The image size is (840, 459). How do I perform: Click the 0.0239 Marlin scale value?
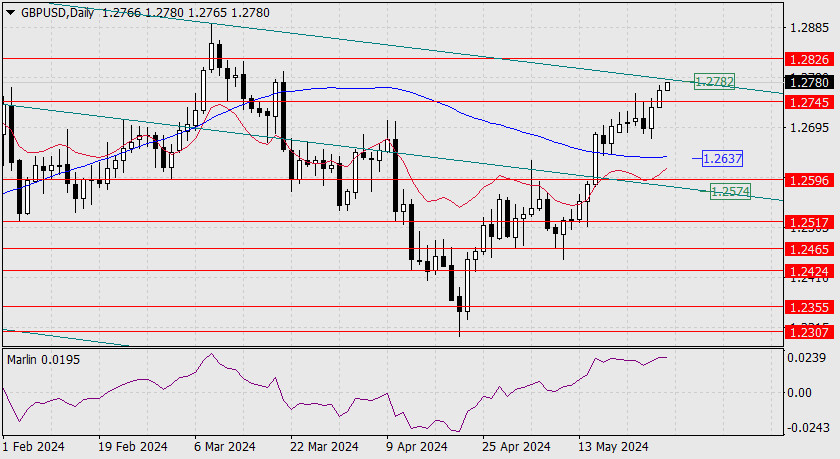click(x=807, y=358)
